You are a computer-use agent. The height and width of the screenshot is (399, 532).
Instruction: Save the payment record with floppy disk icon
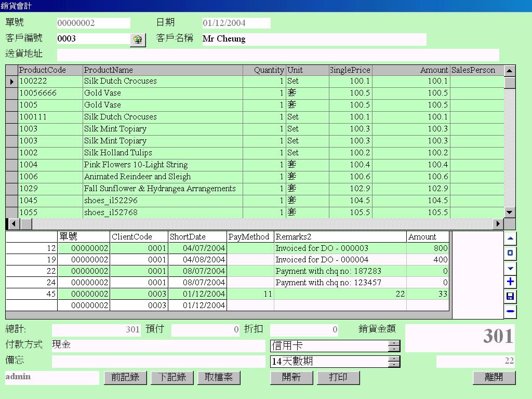coord(510,297)
